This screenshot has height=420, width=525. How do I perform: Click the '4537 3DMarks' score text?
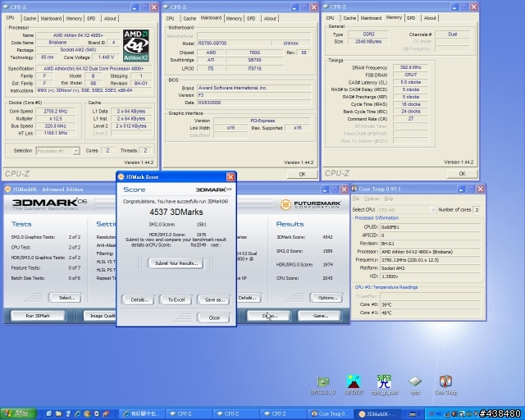pos(176,212)
